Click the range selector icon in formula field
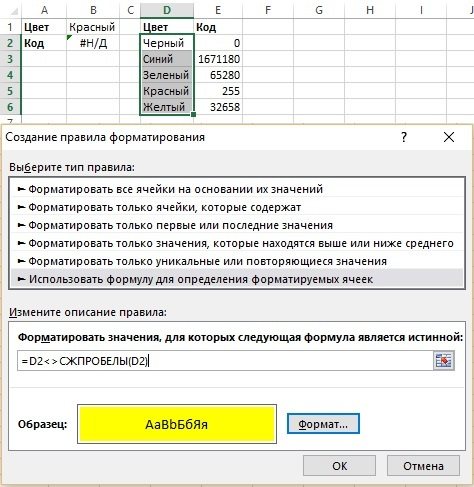 coord(443,361)
